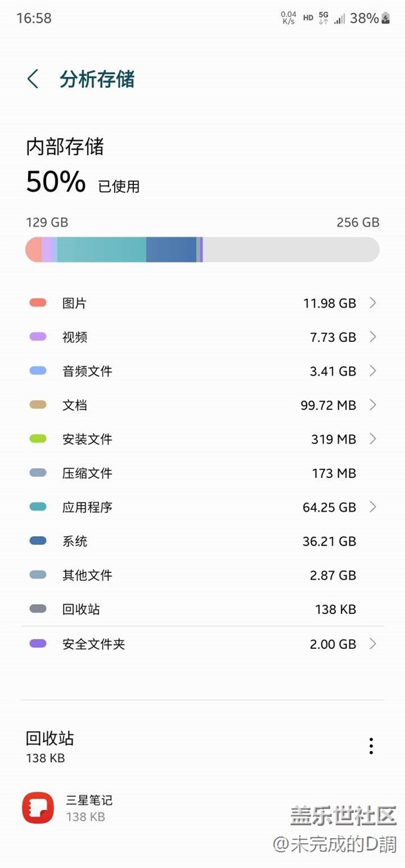Tap the back arrow icon

[x=33, y=79]
